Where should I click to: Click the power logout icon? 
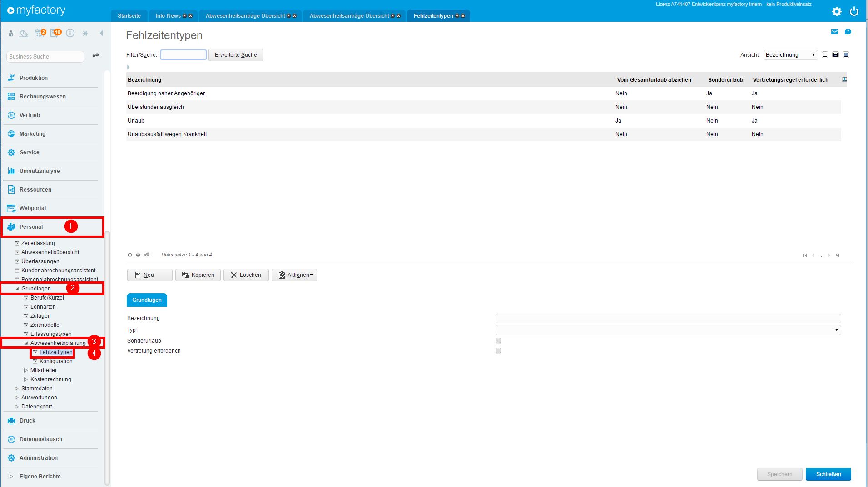pos(854,12)
